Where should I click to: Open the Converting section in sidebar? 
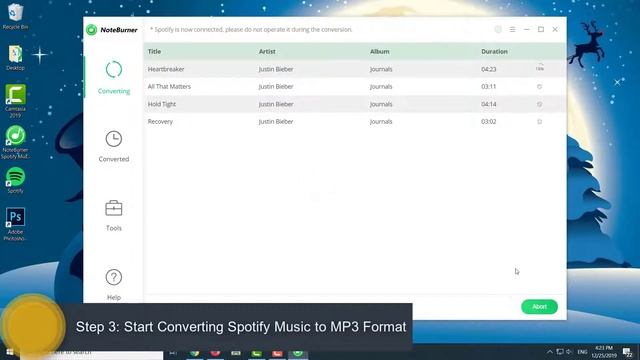(114, 78)
